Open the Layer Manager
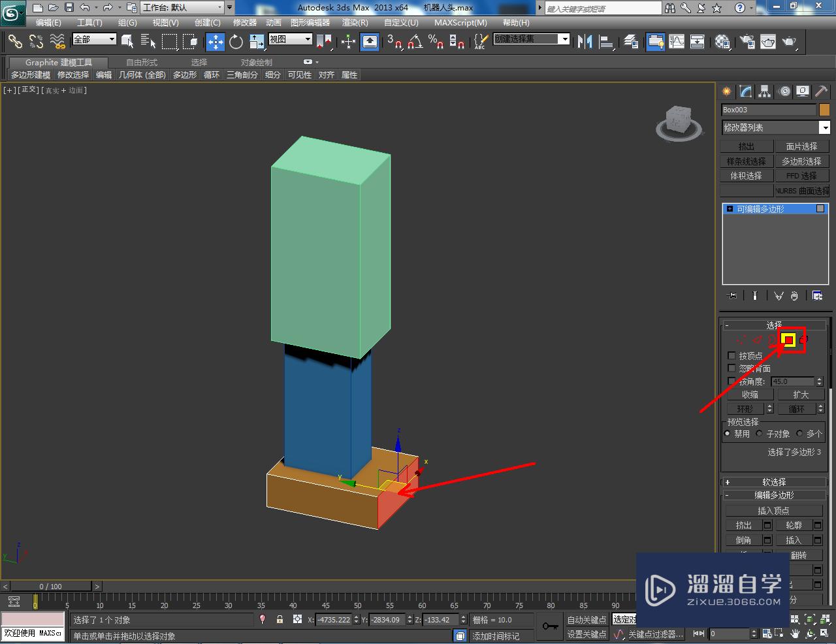836x644 pixels. [631, 41]
